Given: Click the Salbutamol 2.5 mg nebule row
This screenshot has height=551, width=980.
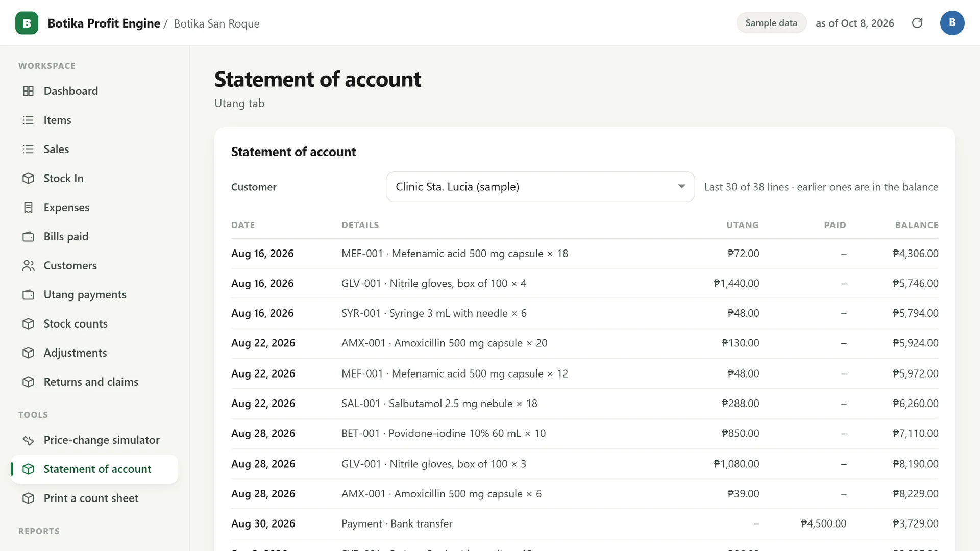Looking at the screenshot, I should [585, 404].
